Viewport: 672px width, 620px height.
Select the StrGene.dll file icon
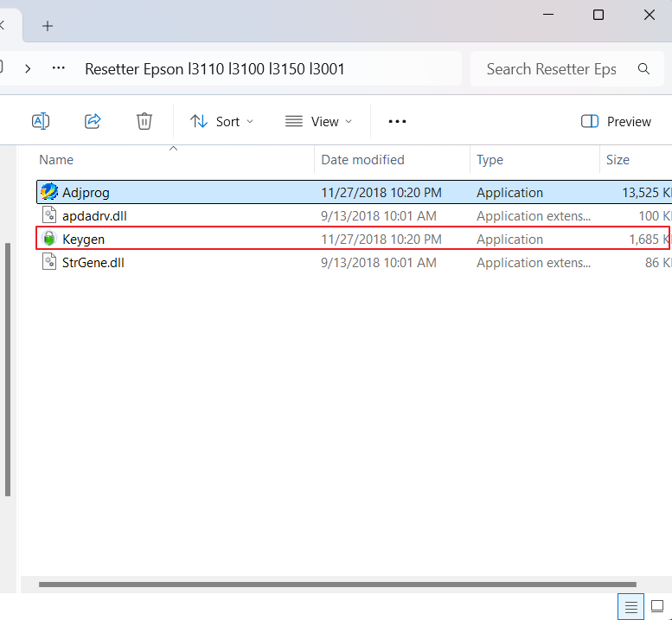click(x=49, y=262)
